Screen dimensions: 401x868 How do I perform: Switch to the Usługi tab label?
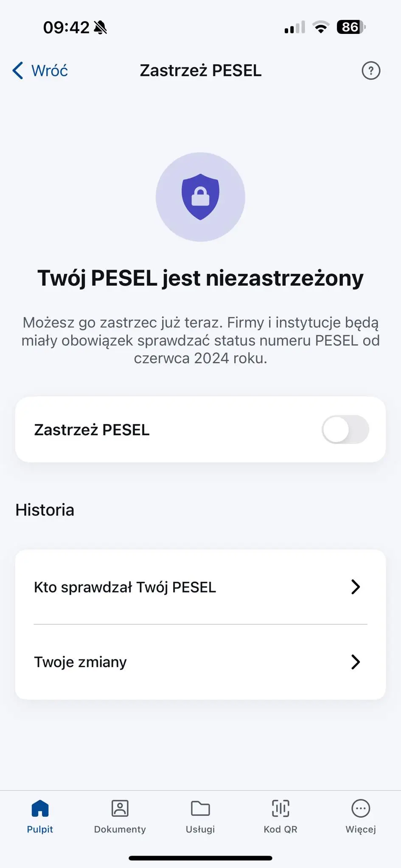200,829
